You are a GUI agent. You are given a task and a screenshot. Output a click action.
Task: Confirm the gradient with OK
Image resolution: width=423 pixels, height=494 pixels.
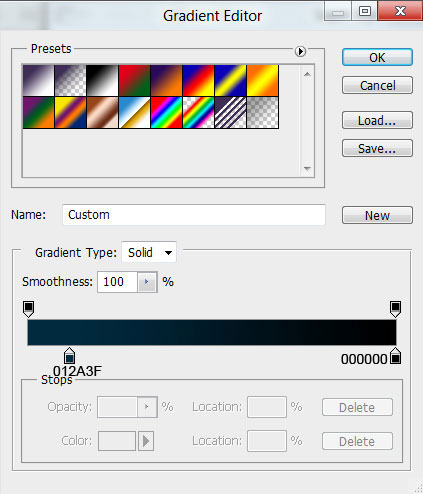pos(377,58)
